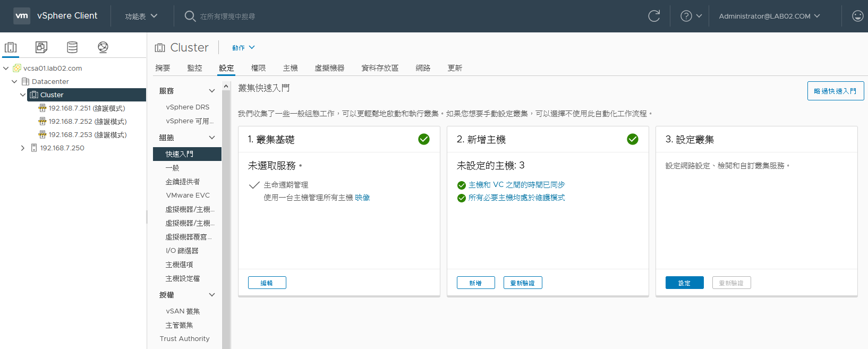868x349 pixels.
Task: Select 快速入門 in settings menu
Action: pyautogui.click(x=188, y=154)
